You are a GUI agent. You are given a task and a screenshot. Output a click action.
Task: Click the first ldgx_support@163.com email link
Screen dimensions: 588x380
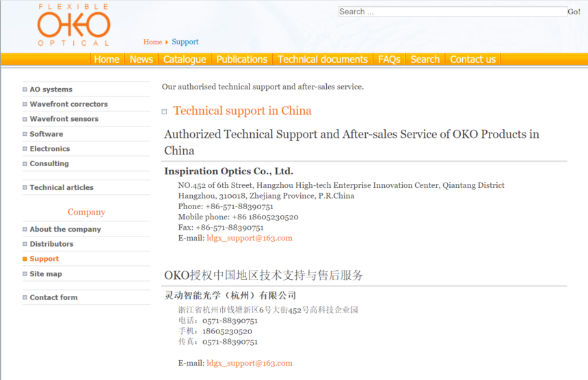[x=250, y=238]
